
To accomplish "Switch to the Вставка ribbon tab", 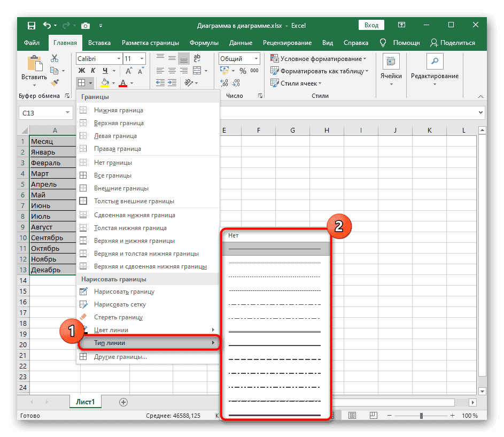I will [x=99, y=42].
